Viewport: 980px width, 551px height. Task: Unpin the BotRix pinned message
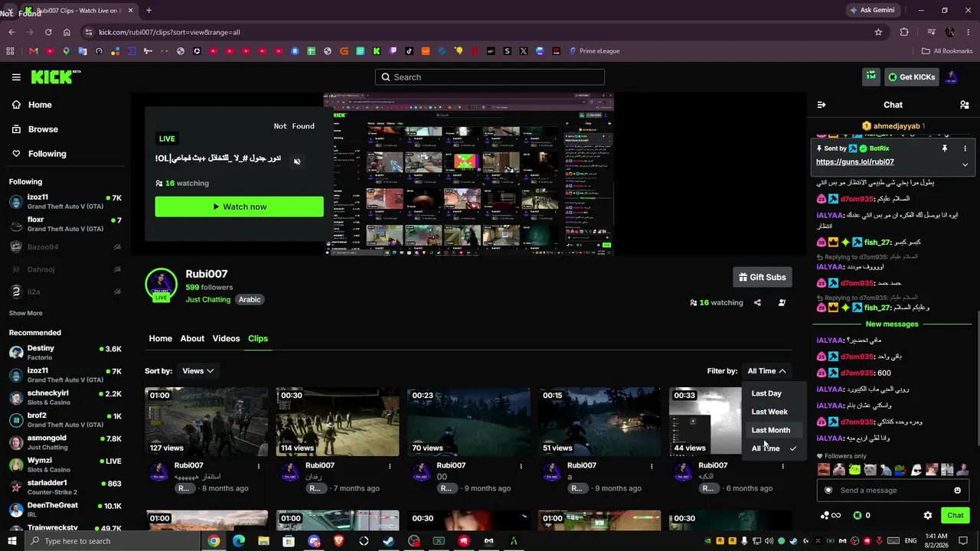[945, 148]
